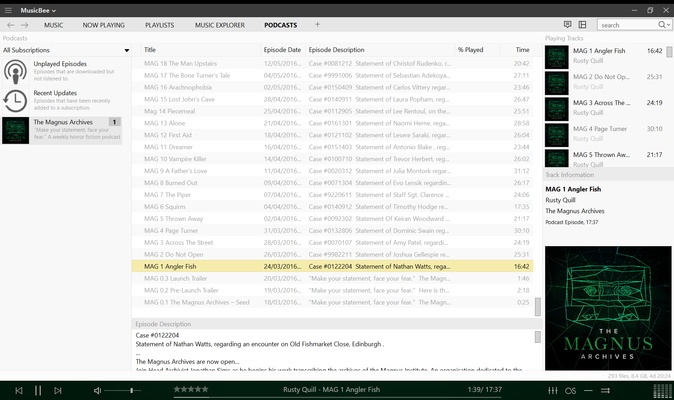Open Recent Updates clock icon
Image resolution: width=674 pixels, height=400 pixels.
click(15, 101)
